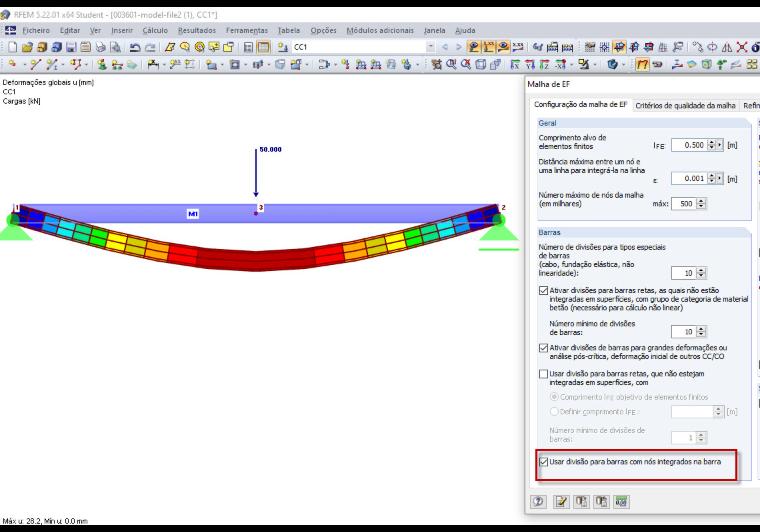Open the Resultados menu
The height and width of the screenshot is (532, 760).
(197, 31)
